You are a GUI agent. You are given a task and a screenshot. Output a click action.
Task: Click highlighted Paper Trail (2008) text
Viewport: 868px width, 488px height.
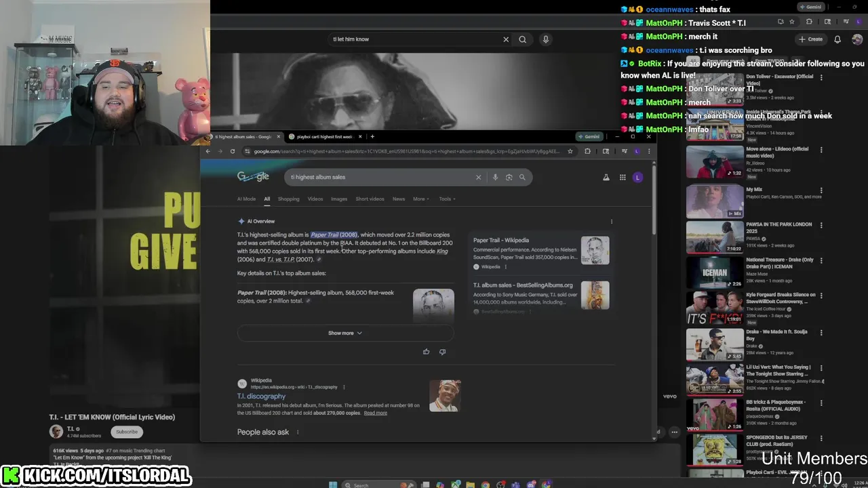click(x=334, y=235)
